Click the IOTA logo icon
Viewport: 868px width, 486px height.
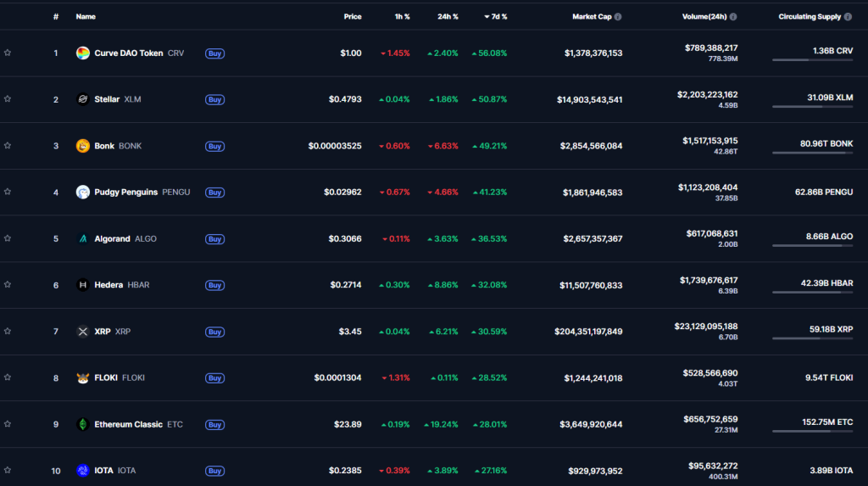82,471
